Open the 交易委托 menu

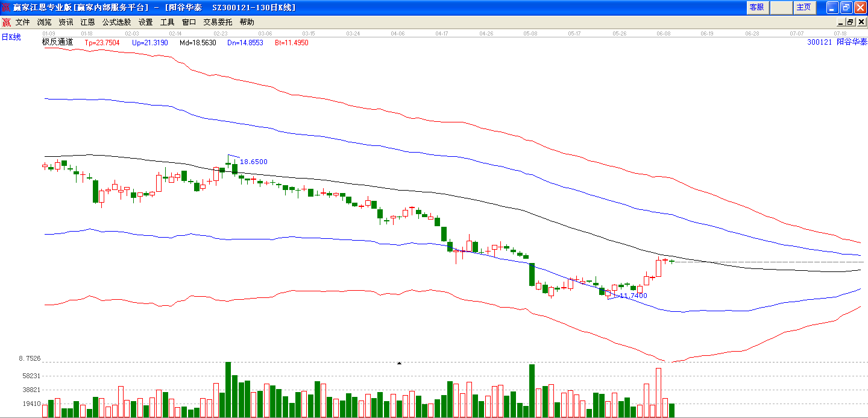(218, 22)
